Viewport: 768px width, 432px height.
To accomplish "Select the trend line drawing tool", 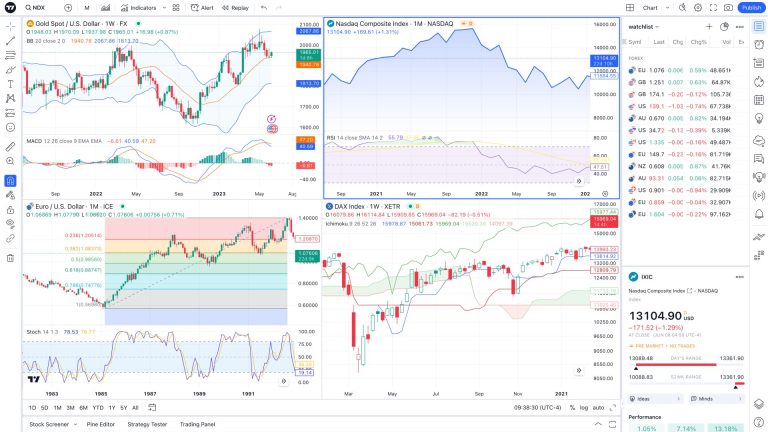I will tap(10, 41).
